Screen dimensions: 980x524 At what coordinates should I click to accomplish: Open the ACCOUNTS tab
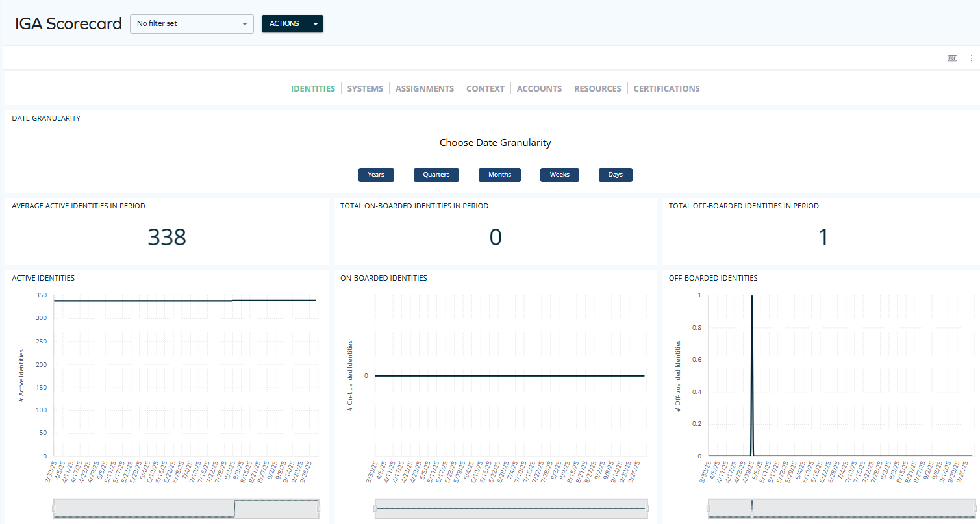tap(539, 88)
